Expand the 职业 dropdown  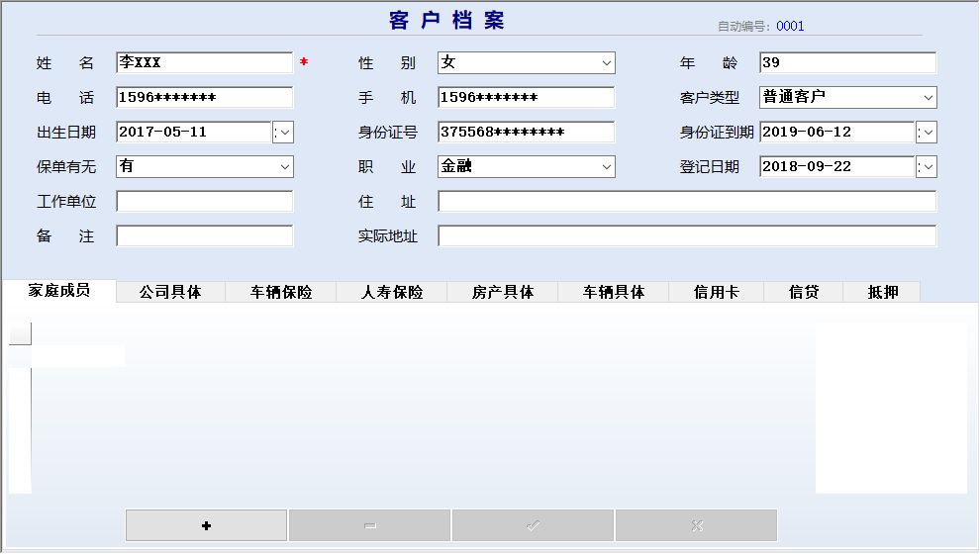[606, 167]
